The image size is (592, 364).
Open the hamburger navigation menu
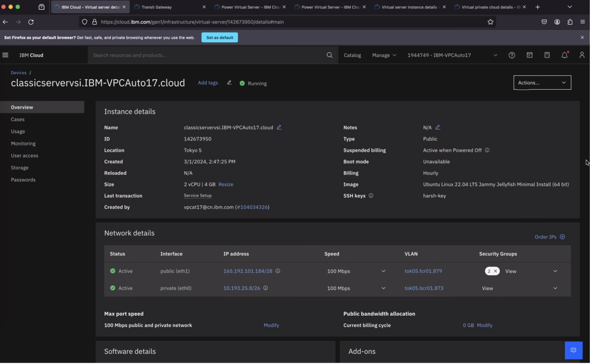click(x=5, y=55)
